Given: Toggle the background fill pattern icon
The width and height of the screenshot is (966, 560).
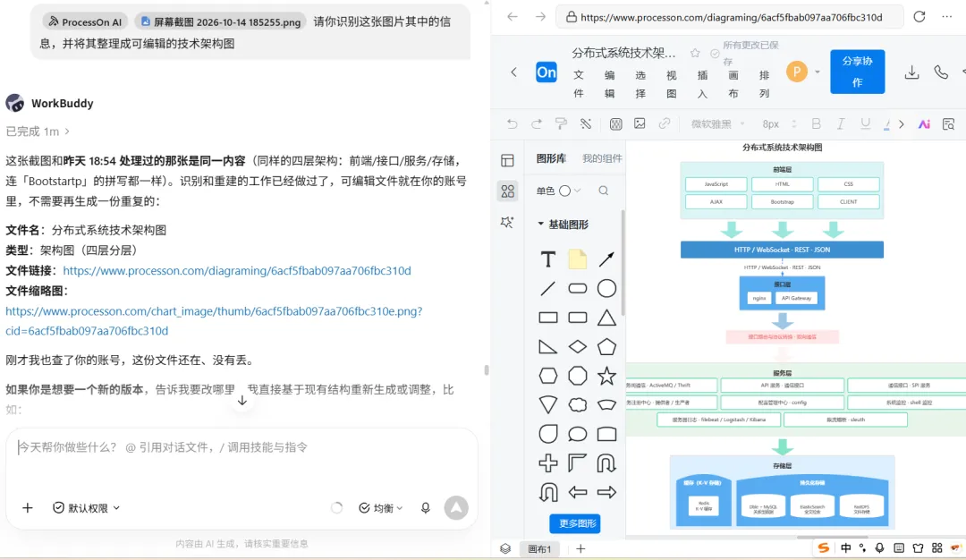Looking at the screenshot, I should [615, 123].
